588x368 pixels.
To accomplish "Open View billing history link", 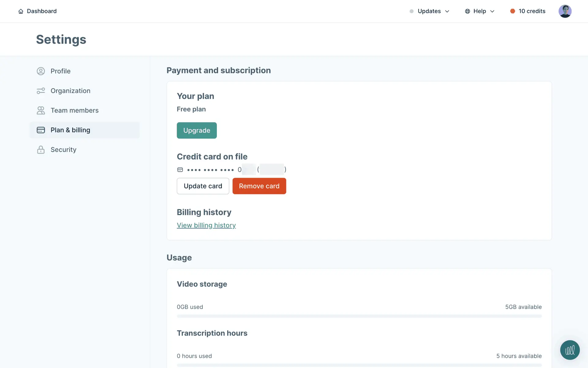I will click(206, 225).
